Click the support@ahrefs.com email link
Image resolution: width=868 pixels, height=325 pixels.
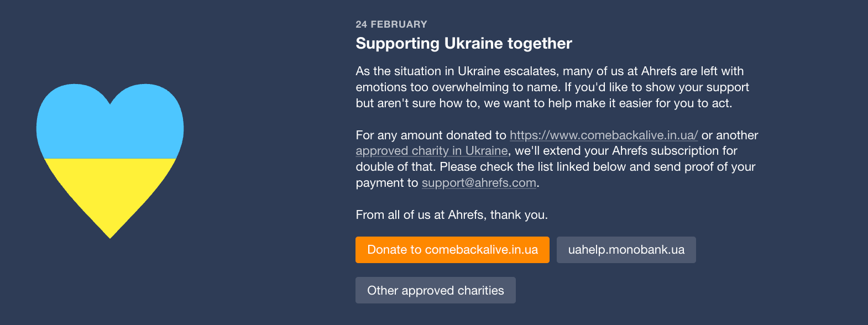tap(479, 183)
